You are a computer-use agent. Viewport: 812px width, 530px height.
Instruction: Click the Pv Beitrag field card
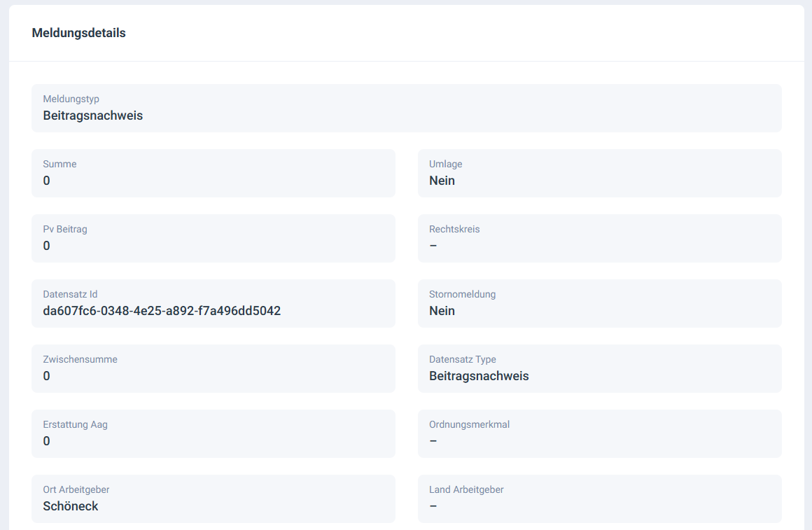(213, 238)
